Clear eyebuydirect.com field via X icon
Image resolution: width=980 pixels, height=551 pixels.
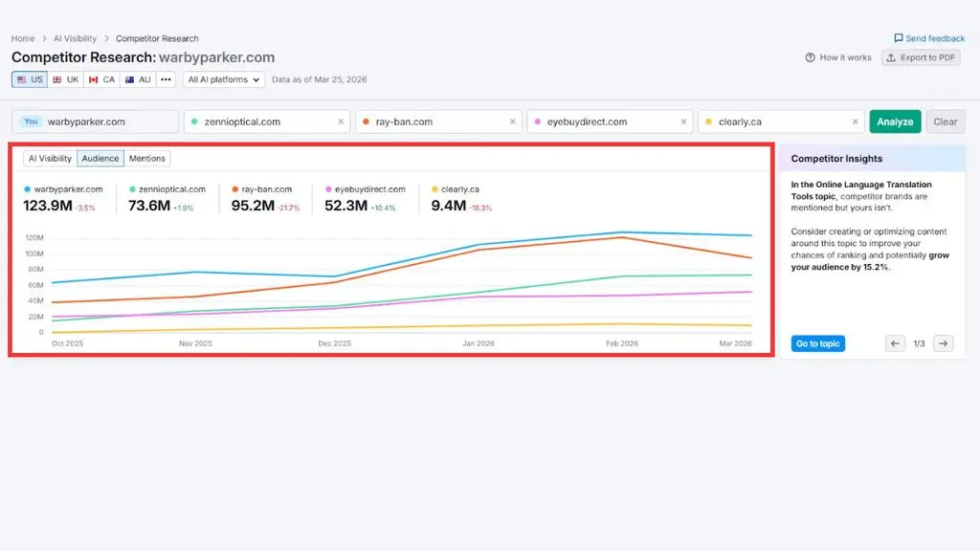coord(683,121)
